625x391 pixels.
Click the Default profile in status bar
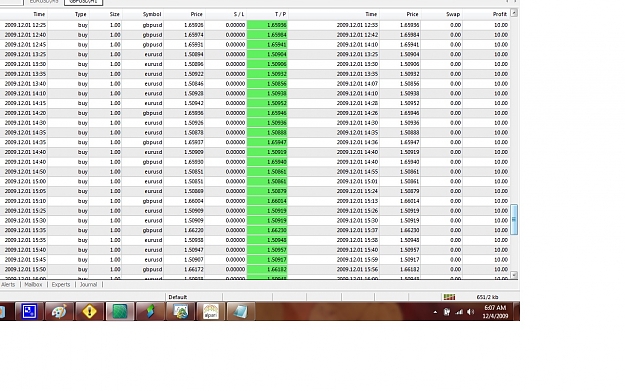(x=178, y=297)
